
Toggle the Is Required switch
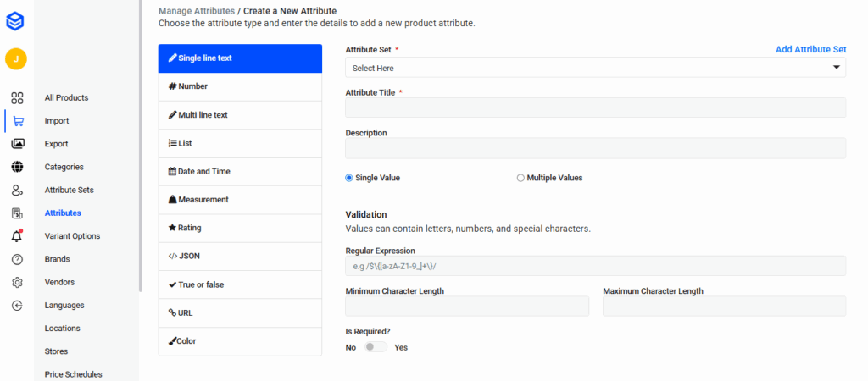[376, 347]
